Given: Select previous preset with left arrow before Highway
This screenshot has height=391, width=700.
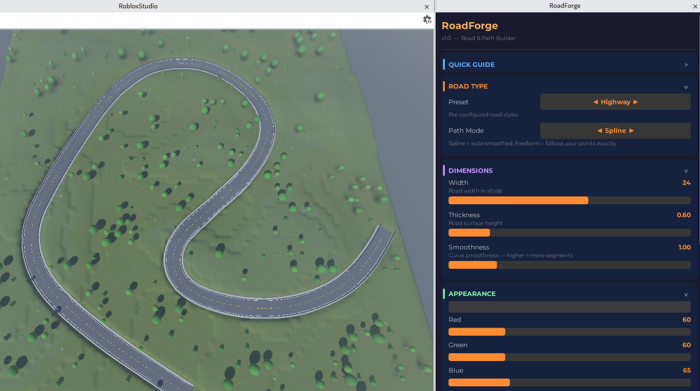Looking at the screenshot, I should coord(595,102).
